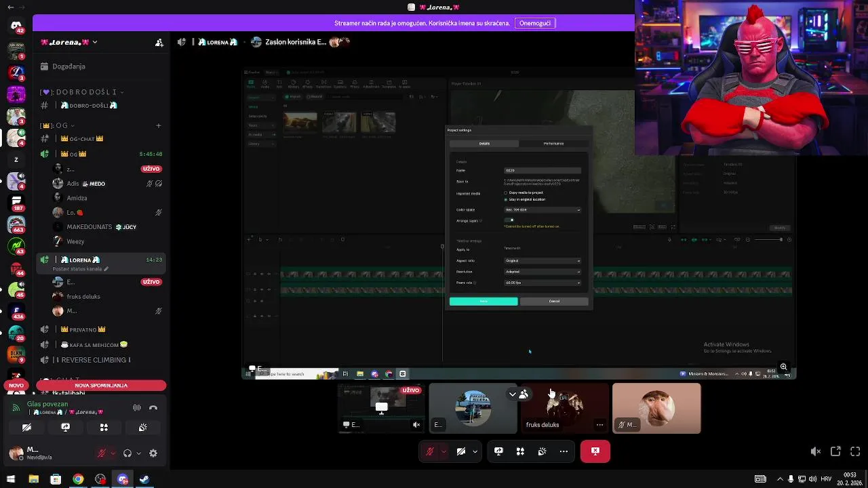
Task: Open more options in the call control bar
Action: [x=564, y=451]
